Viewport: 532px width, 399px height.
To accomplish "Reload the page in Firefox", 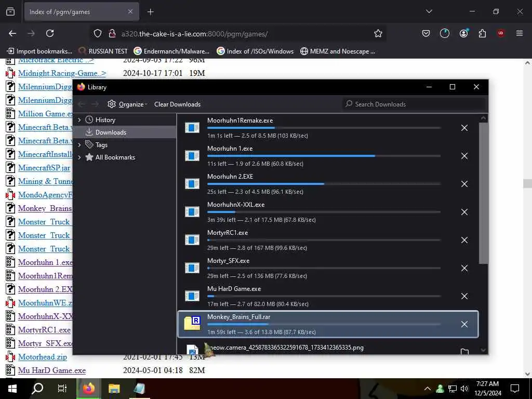I will coord(50,33).
